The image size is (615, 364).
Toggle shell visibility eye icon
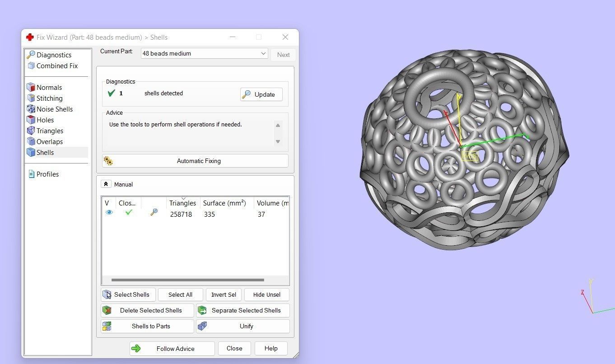click(x=109, y=212)
